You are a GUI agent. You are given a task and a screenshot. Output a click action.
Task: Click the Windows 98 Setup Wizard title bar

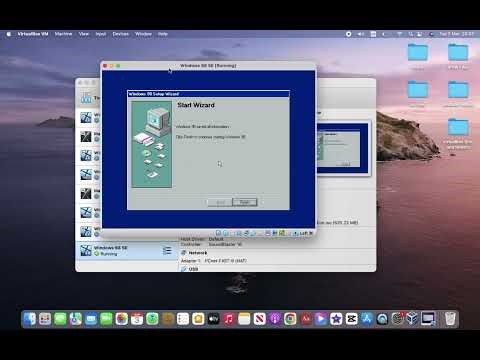point(209,94)
